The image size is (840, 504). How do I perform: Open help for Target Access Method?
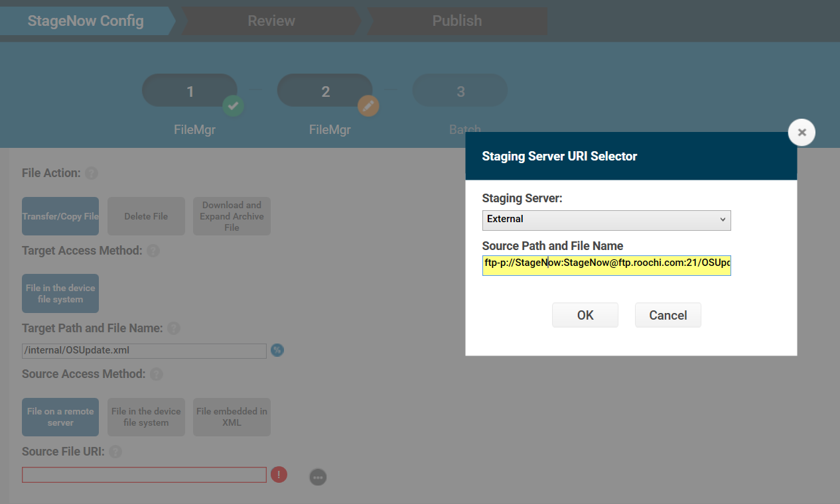point(153,251)
